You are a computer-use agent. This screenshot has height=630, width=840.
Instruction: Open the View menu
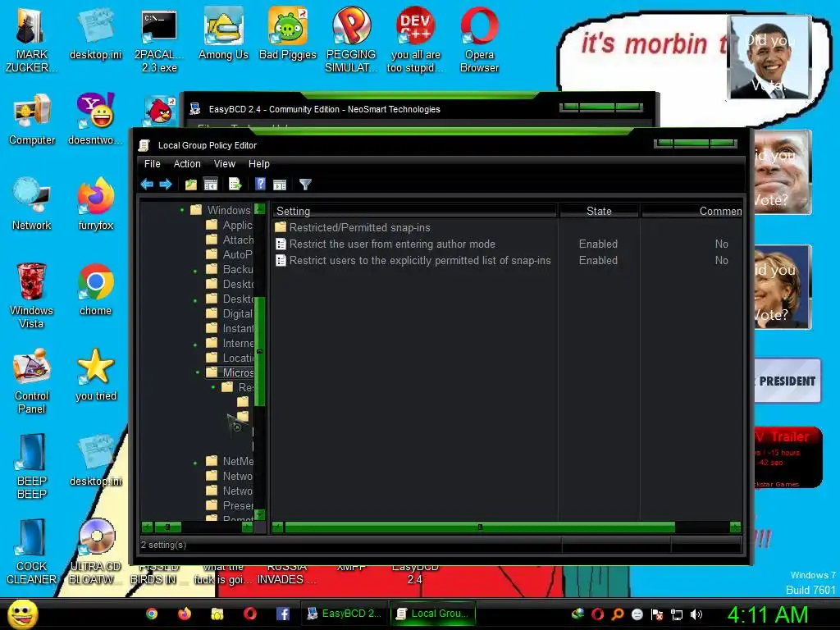tap(225, 164)
